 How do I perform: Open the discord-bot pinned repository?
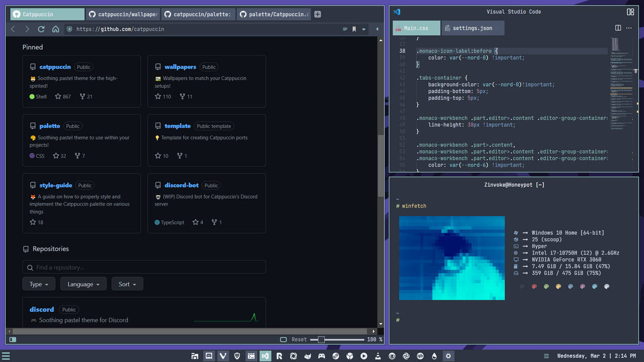[182, 185]
